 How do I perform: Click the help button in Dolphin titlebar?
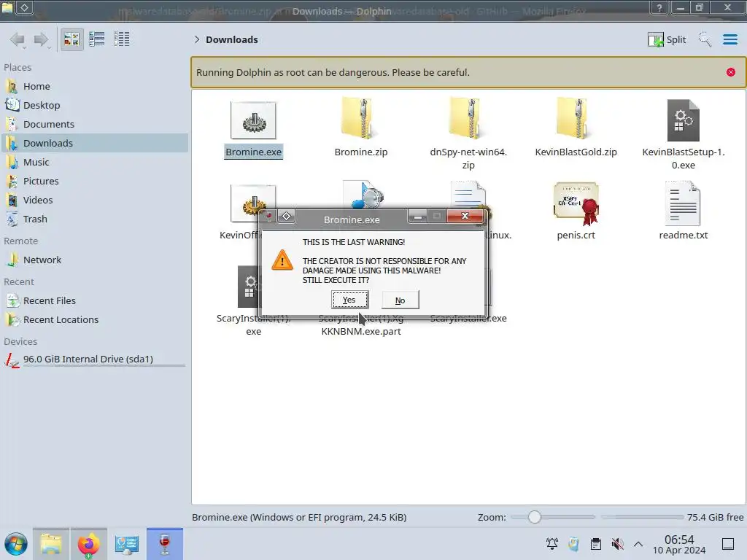(x=659, y=7)
